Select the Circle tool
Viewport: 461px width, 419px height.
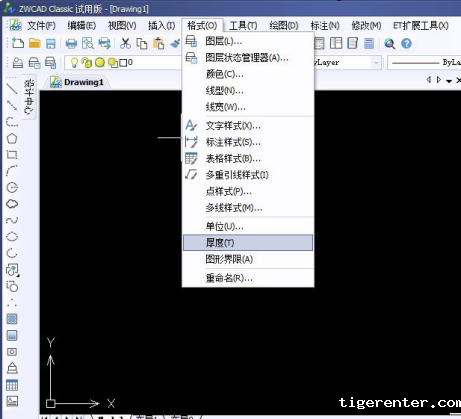[12, 187]
